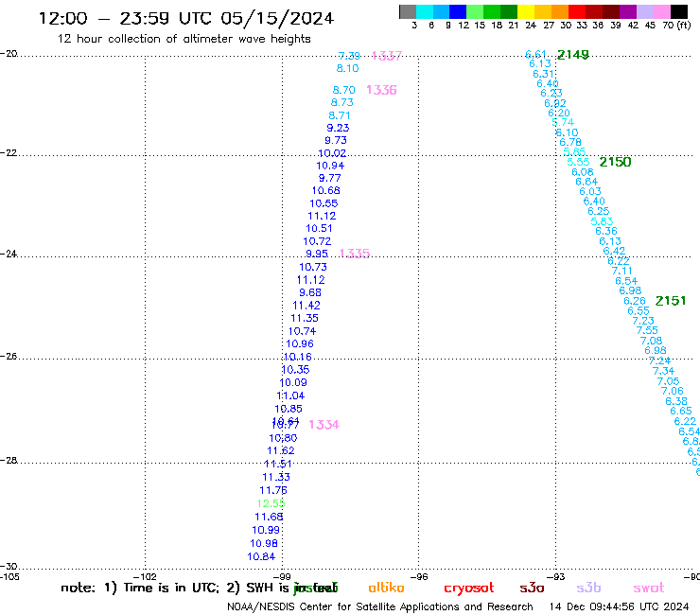The width and height of the screenshot is (700, 615).
Task: Click the wave height value 9.23
Action: tap(338, 128)
